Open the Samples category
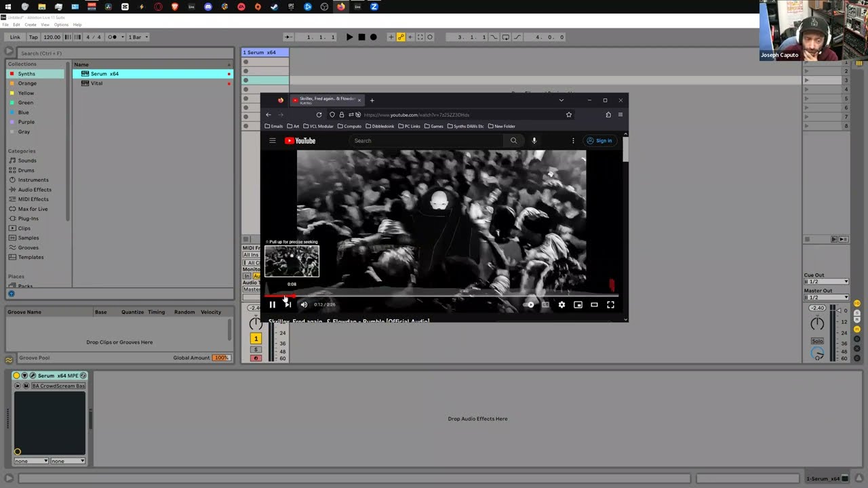 coord(37,238)
